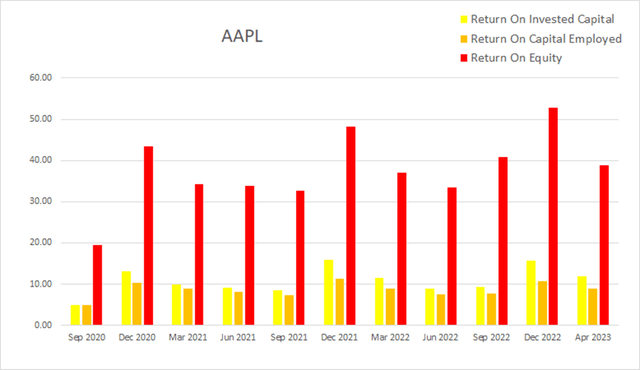Click the 0.00 y-axis value
The height and width of the screenshot is (370, 640).
tap(43, 325)
